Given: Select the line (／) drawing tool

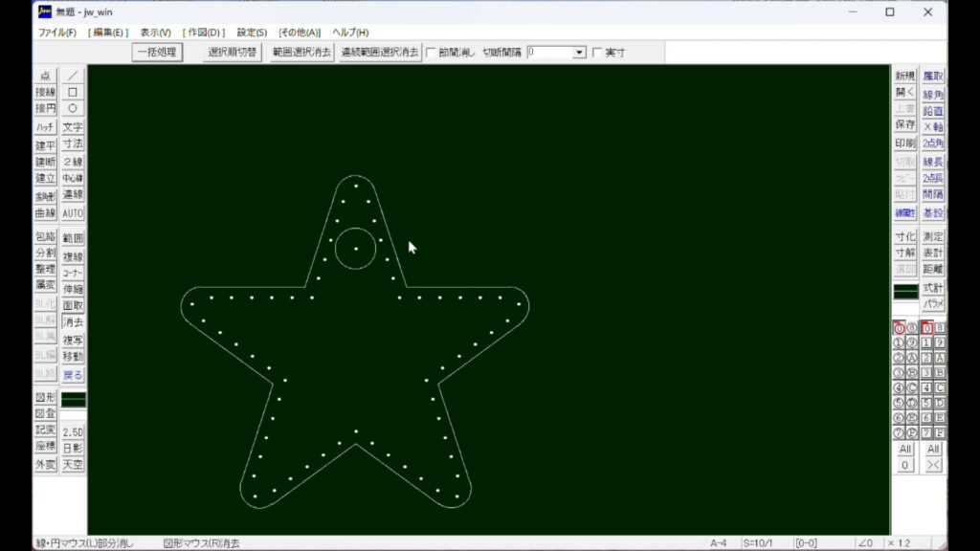Looking at the screenshot, I should tap(73, 76).
